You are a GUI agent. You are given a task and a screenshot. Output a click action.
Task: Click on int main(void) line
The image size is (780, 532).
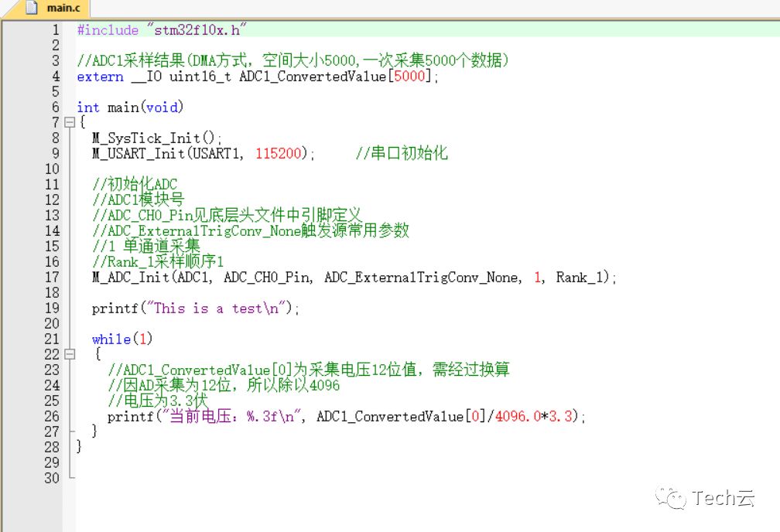130,107
